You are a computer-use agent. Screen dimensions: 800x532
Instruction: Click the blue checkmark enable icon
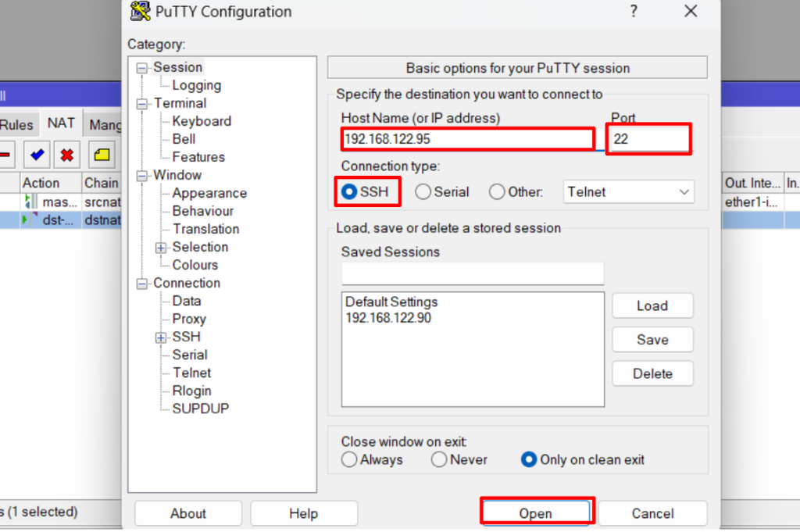36,155
